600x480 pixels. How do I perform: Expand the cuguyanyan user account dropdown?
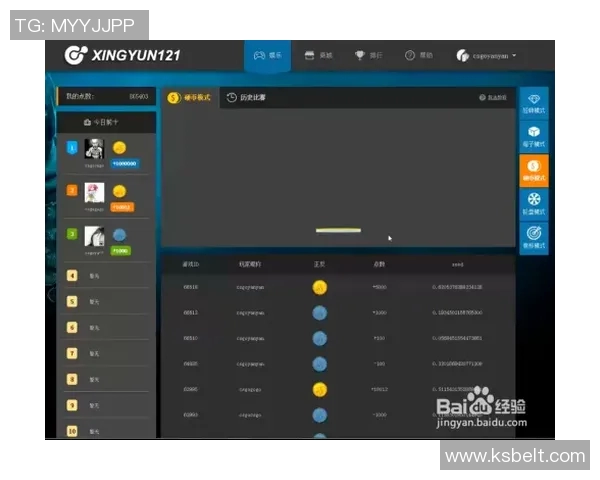pos(486,56)
